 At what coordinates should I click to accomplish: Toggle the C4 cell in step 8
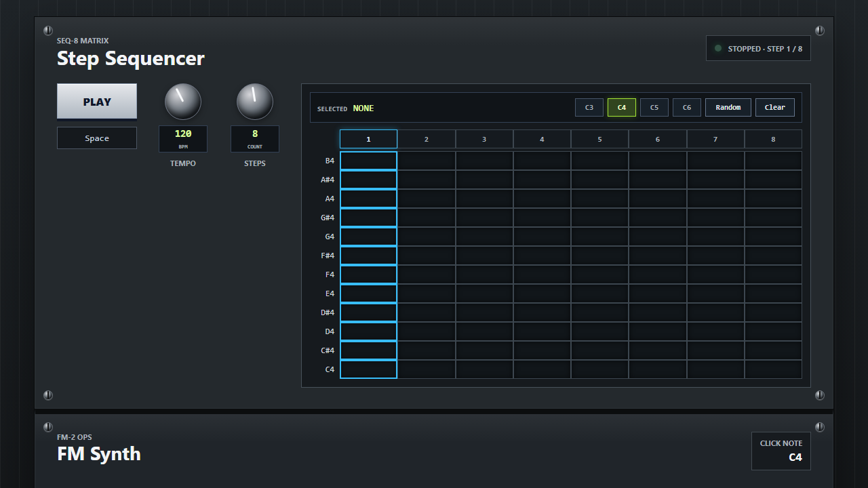tap(773, 369)
